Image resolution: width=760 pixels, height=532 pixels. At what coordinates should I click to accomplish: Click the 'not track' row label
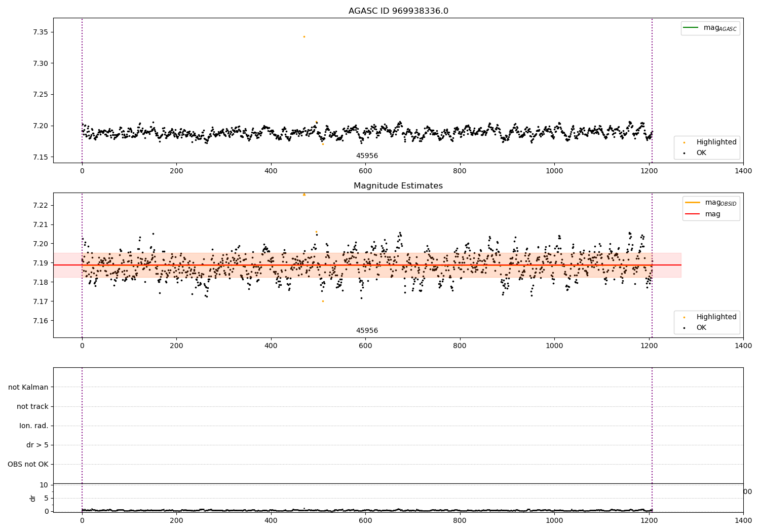pos(32,407)
